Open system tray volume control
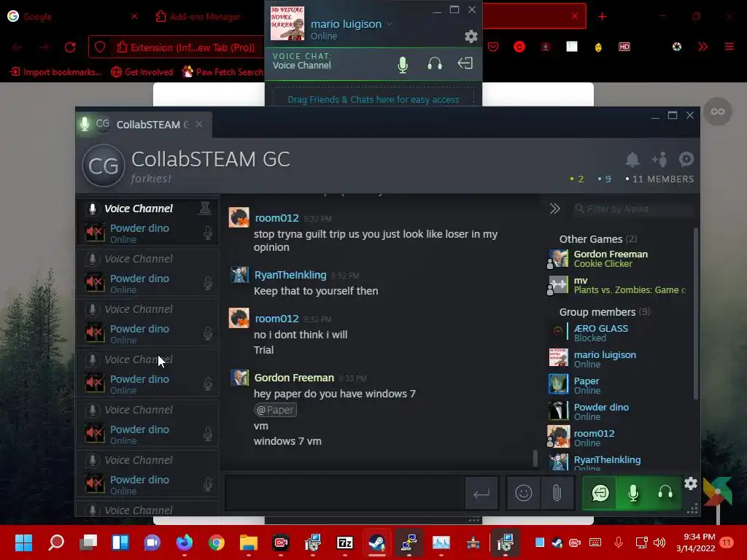This screenshot has height=560, width=747. (659, 542)
